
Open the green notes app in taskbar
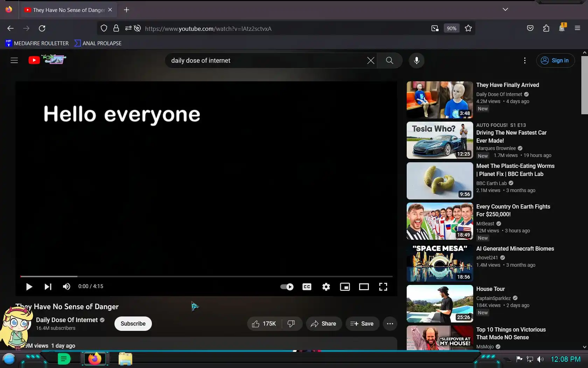coord(64,359)
